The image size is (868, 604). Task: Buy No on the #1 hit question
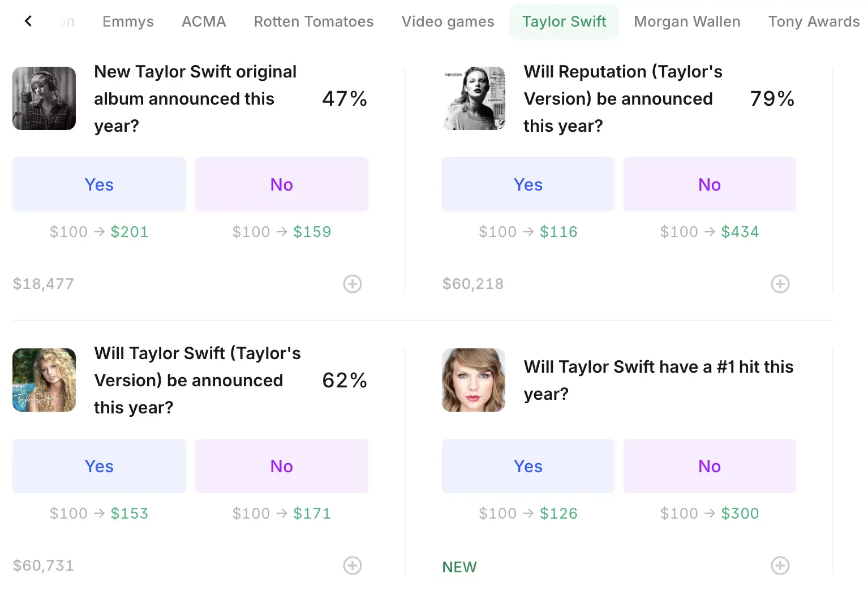(709, 465)
